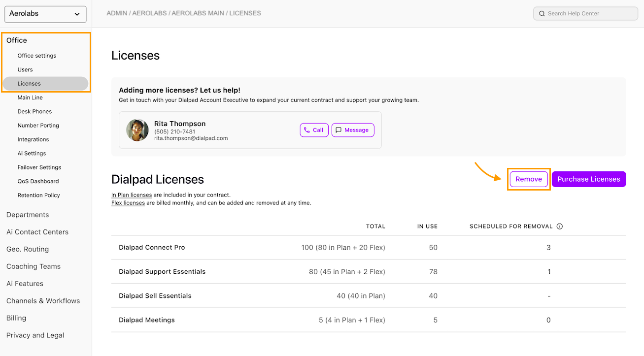Click ADMIN in the breadcrumb
Viewport: 644px width, 356px height.
point(117,13)
